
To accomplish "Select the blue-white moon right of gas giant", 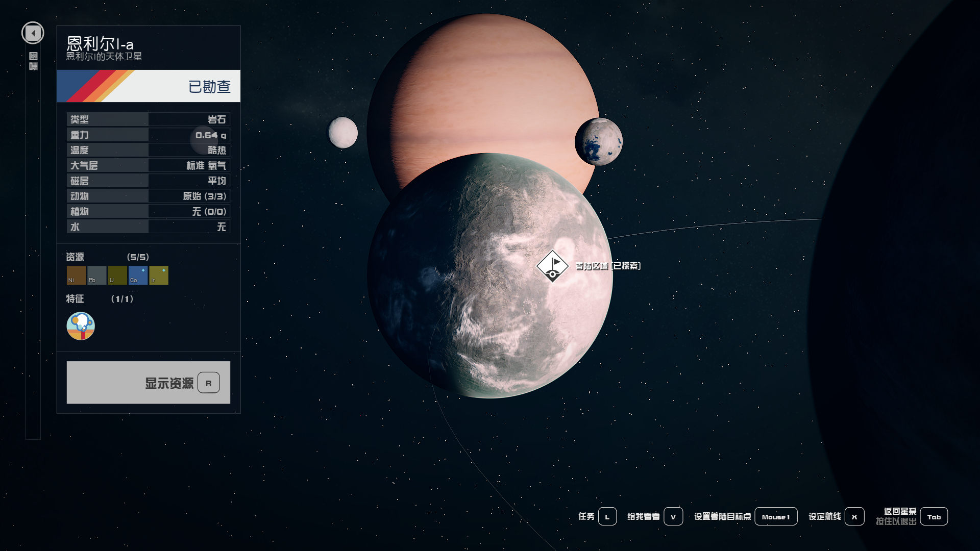I will (599, 141).
